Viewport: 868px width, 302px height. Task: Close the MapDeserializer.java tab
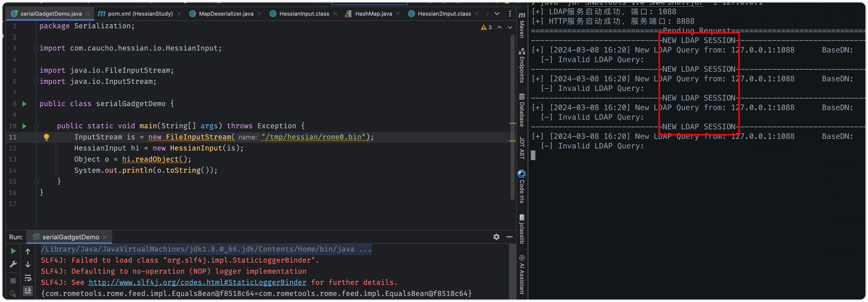click(x=259, y=14)
